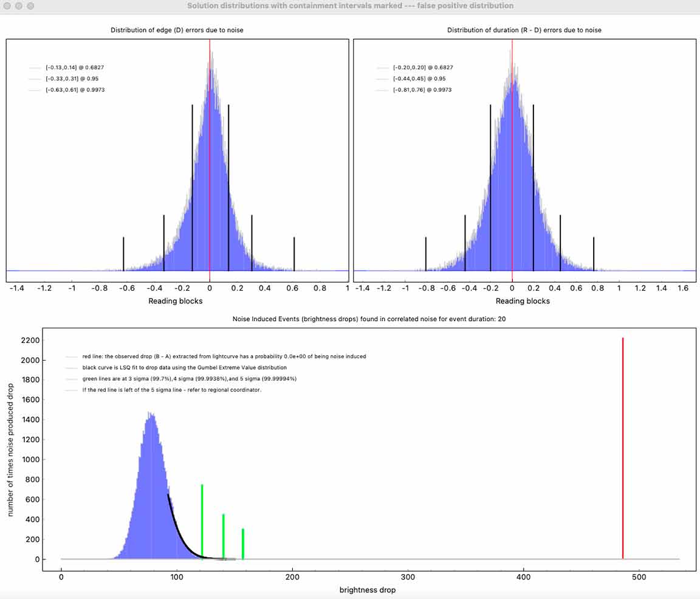Screen dimensions: 700x599
Task: Click legend line 'If the red line is left'
Action: click(x=172, y=390)
